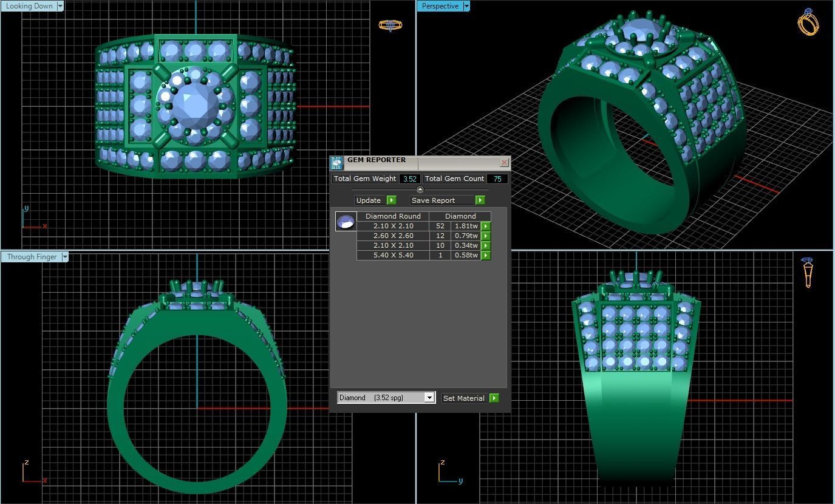Click green arrow beside 0.34tw row
The height and width of the screenshot is (504, 835).
[486, 246]
